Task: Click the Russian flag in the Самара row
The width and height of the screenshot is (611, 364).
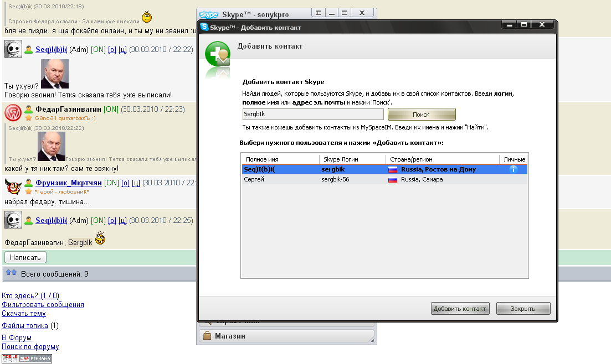Action: click(x=392, y=179)
